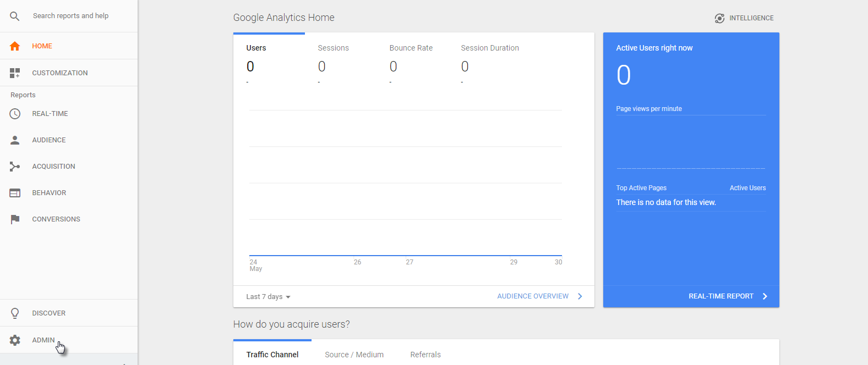Expand the CONVERSIONS reports
The width and height of the screenshot is (868, 365).
(56, 219)
